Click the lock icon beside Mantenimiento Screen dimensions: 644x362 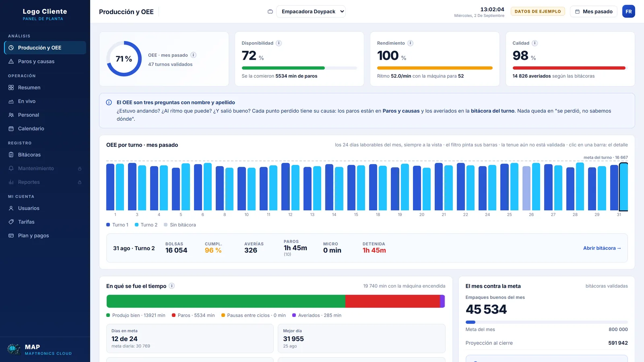pos(80,169)
